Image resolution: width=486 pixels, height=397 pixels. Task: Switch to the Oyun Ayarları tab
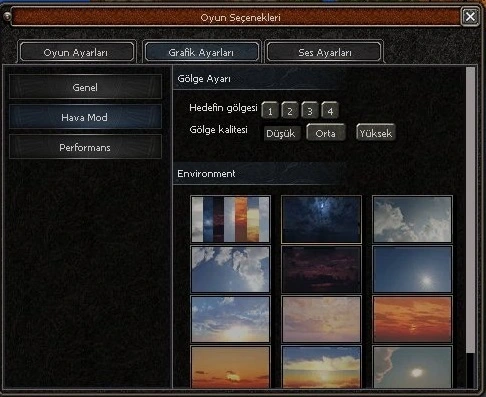[x=76, y=52]
